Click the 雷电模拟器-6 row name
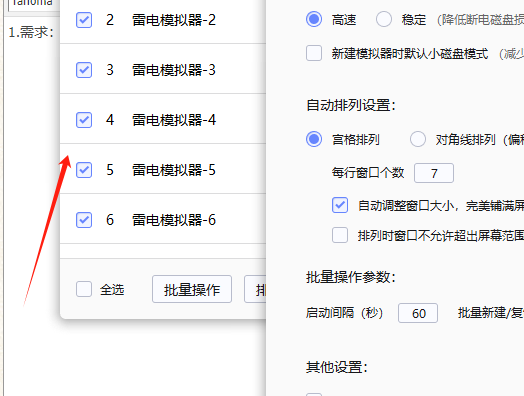The image size is (524, 396). pyautogui.click(x=174, y=220)
